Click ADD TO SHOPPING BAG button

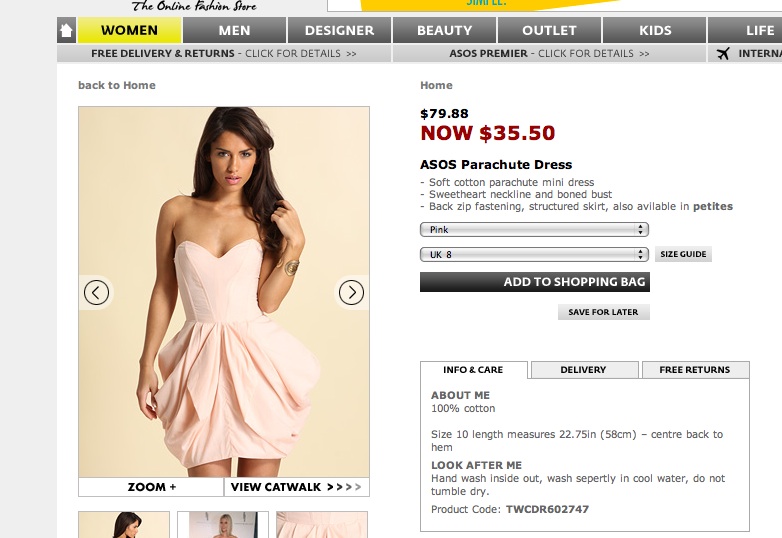(534, 282)
